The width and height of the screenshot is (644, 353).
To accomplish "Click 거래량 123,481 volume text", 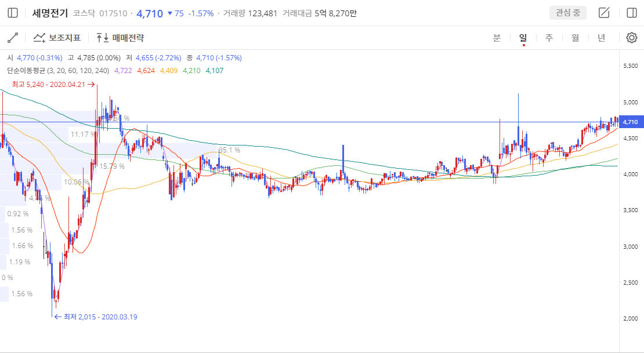I will coord(250,13).
